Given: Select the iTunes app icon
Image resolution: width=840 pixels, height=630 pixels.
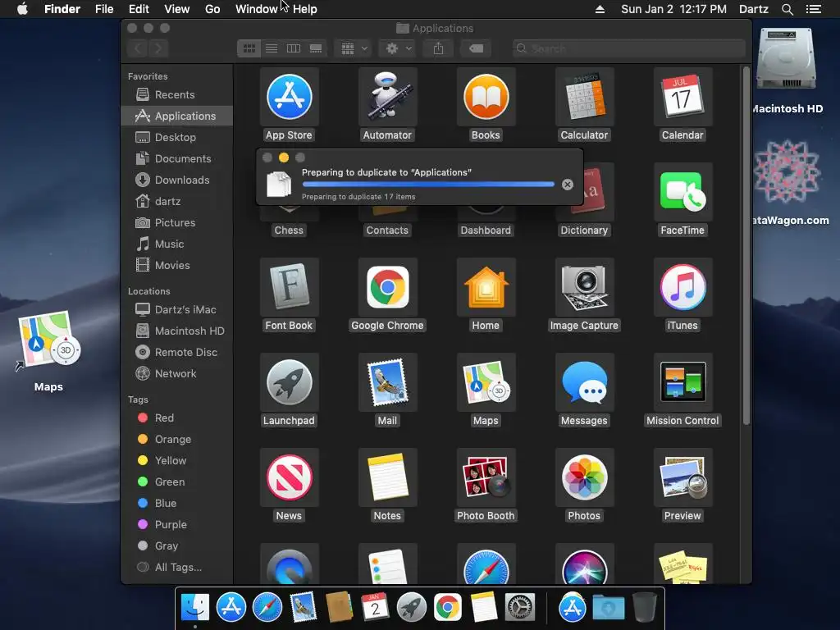Looking at the screenshot, I should point(682,286).
